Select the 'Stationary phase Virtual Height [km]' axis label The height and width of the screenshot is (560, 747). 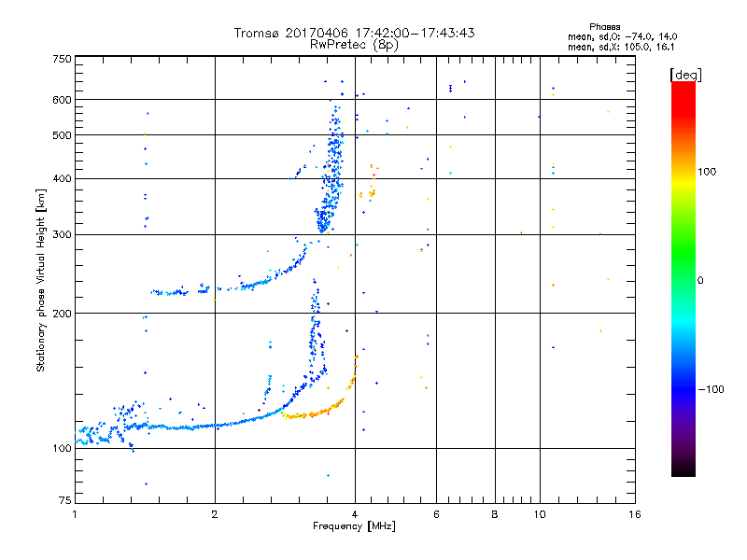pyautogui.click(x=40, y=280)
